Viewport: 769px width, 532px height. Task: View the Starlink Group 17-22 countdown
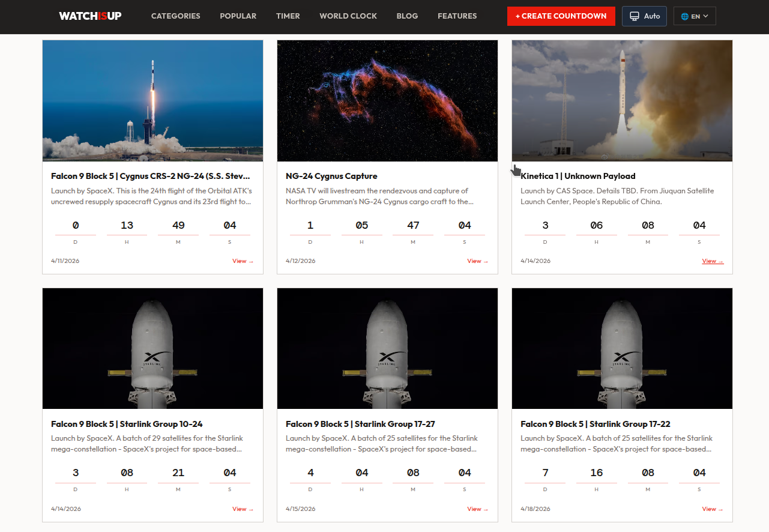pyautogui.click(x=713, y=509)
